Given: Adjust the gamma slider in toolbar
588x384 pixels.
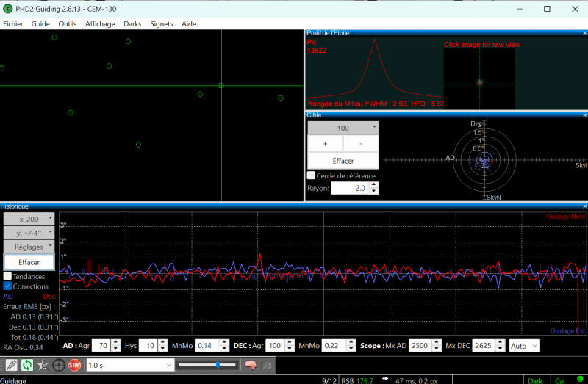Looking at the screenshot, I should pos(218,365).
